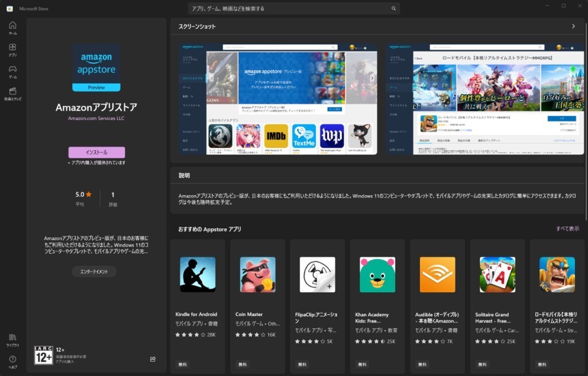The width and height of the screenshot is (588, 376).
Task: Select the エンターテイメント category tag
Action: pos(95,270)
